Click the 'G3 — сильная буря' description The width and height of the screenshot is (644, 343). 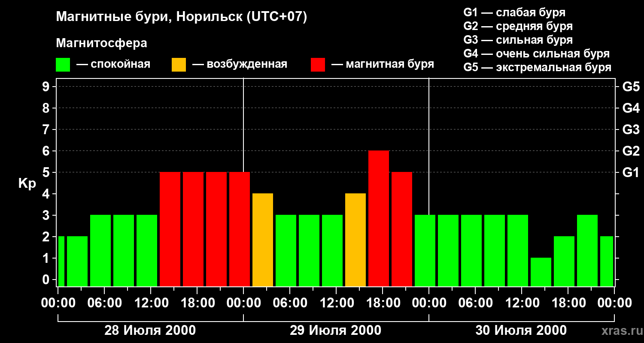click(x=518, y=40)
